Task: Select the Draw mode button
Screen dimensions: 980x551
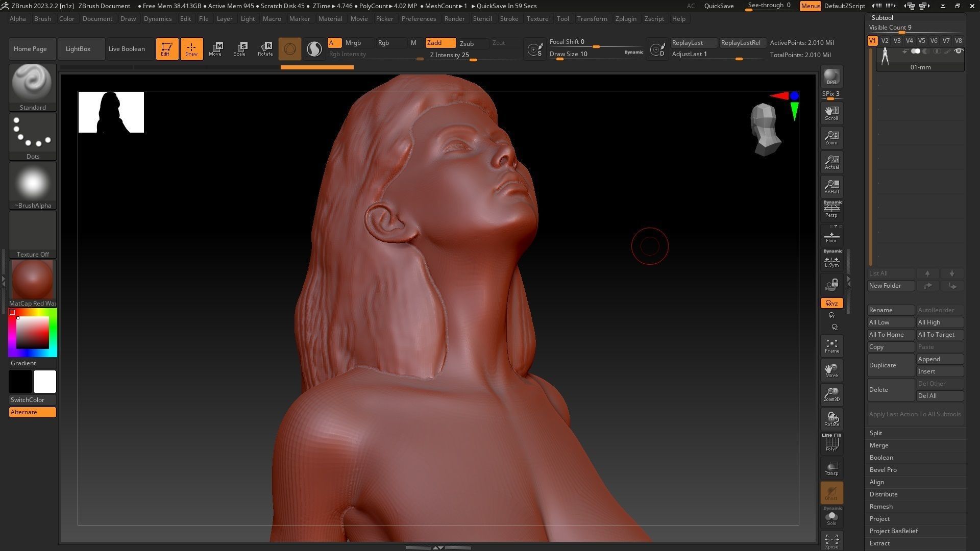Action: click(191, 49)
